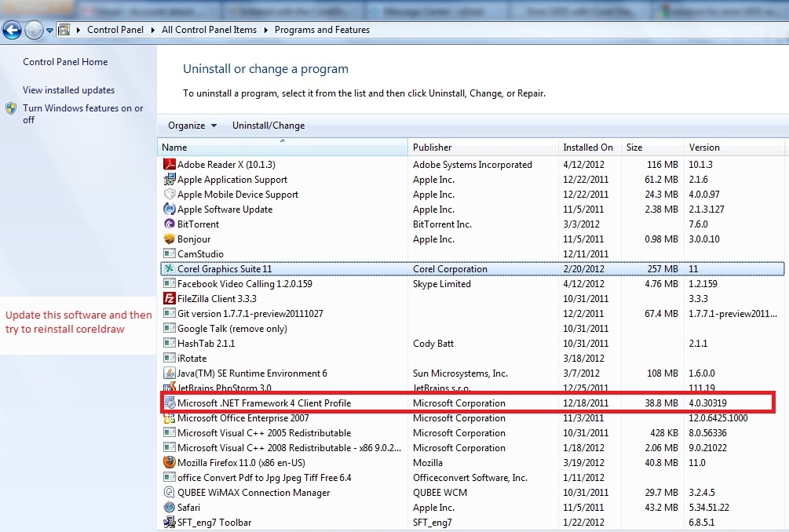
Task: Click All Control Panel Items breadcrumb
Action: tap(209, 30)
